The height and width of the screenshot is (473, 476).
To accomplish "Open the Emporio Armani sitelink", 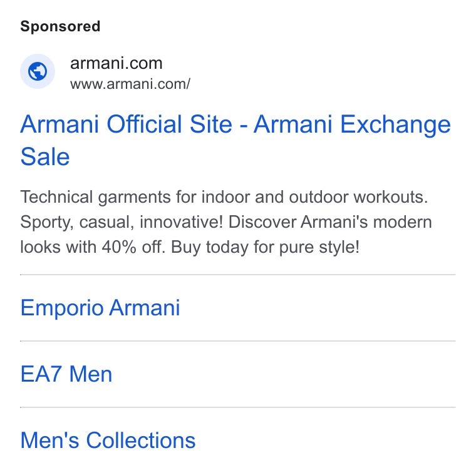I will [x=100, y=308].
